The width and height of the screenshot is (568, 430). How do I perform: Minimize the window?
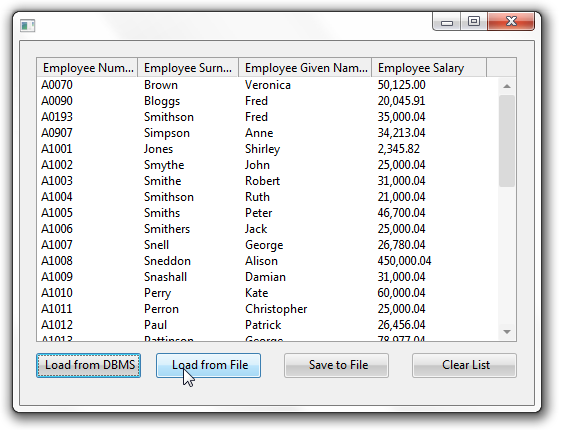447,22
